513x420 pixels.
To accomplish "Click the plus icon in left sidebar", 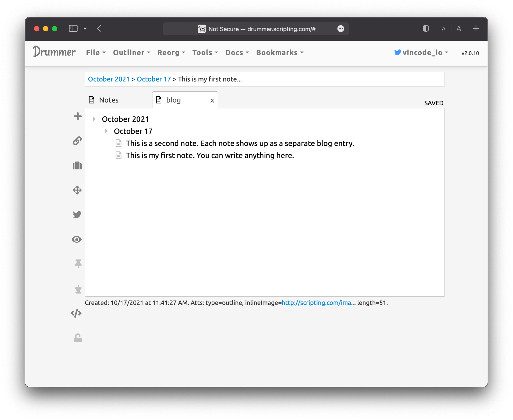I will point(78,116).
